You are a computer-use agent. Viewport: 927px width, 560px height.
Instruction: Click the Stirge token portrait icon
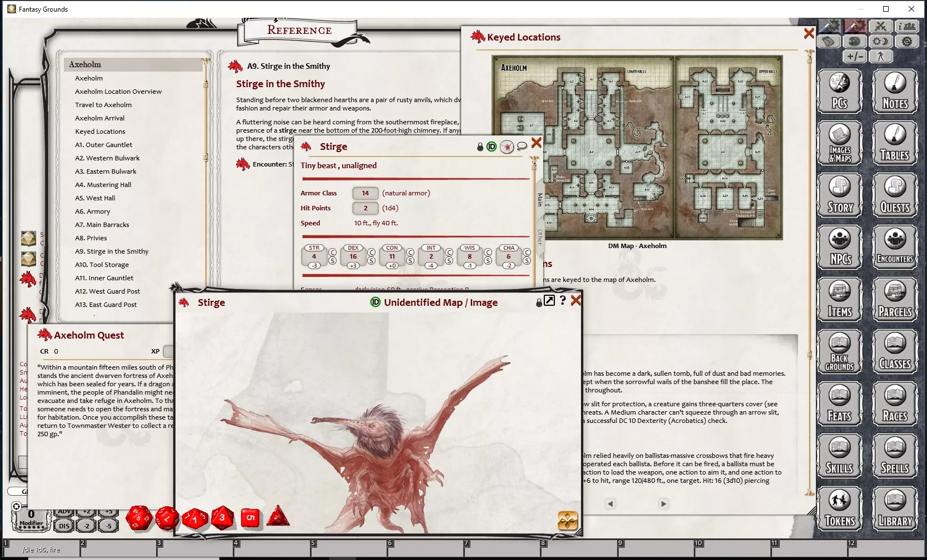pyautogui.click(x=507, y=147)
